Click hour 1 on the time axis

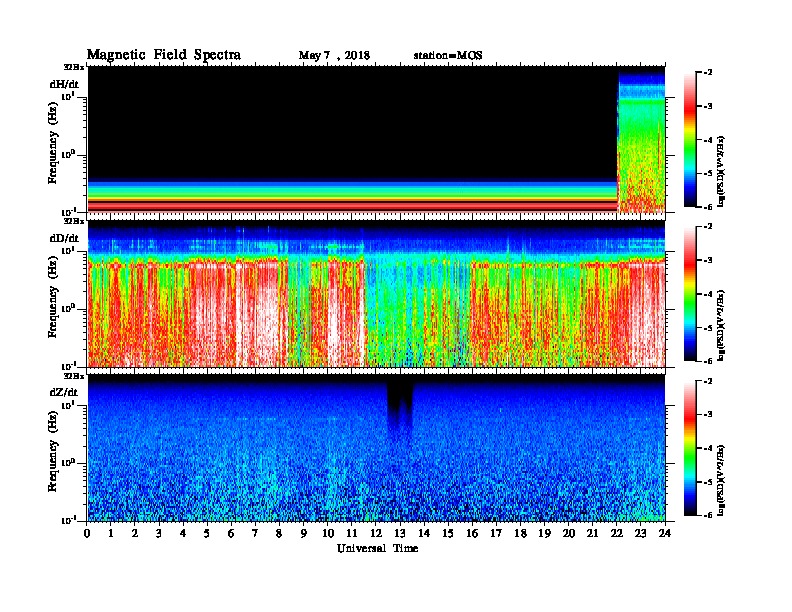coord(111,533)
